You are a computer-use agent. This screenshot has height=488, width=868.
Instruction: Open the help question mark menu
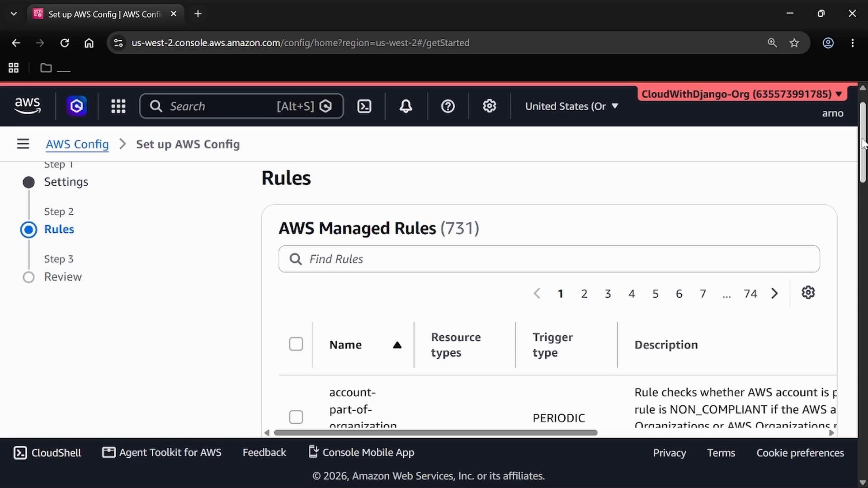448,106
